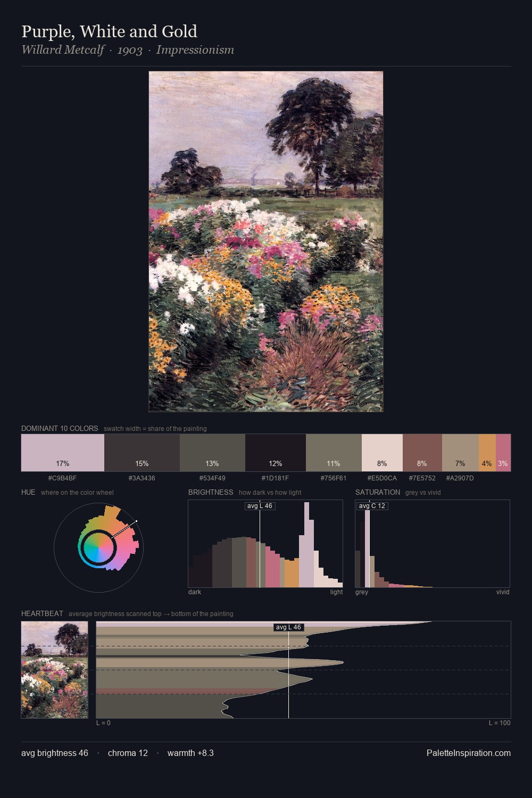532x798 pixels.
Task: Pick the 13% swatch #534F49
Action: [x=212, y=453]
